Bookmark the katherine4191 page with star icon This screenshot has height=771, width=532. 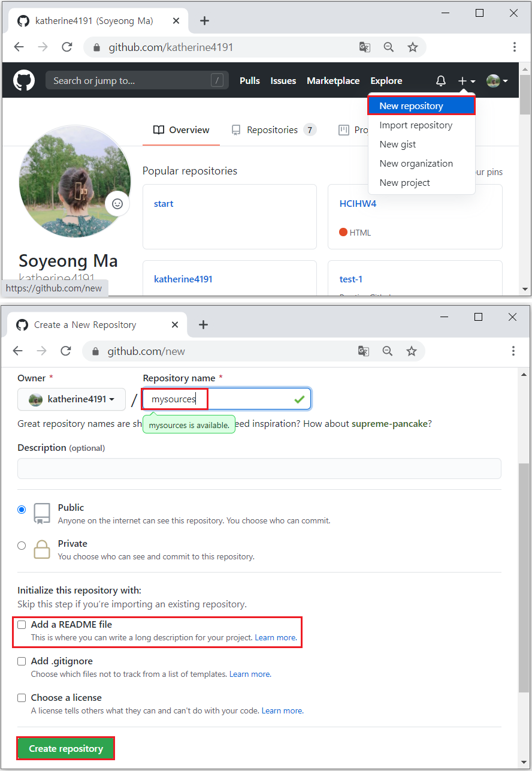tap(413, 47)
